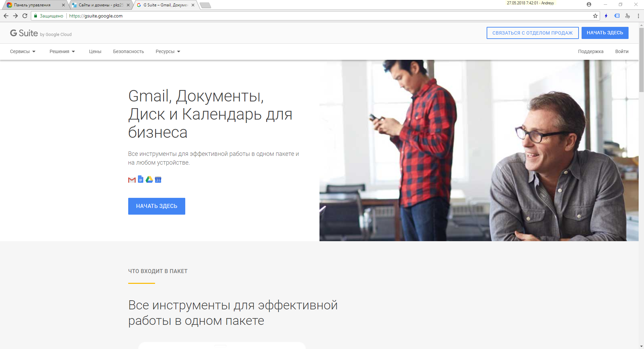Expand the Сервисы dropdown menu
644x349 pixels.
pyautogui.click(x=22, y=51)
